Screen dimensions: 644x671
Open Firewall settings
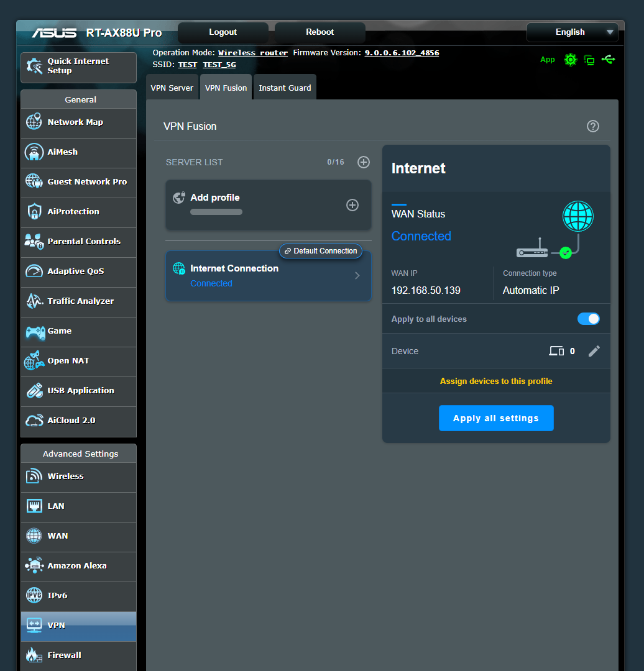click(x=78, y=656)
